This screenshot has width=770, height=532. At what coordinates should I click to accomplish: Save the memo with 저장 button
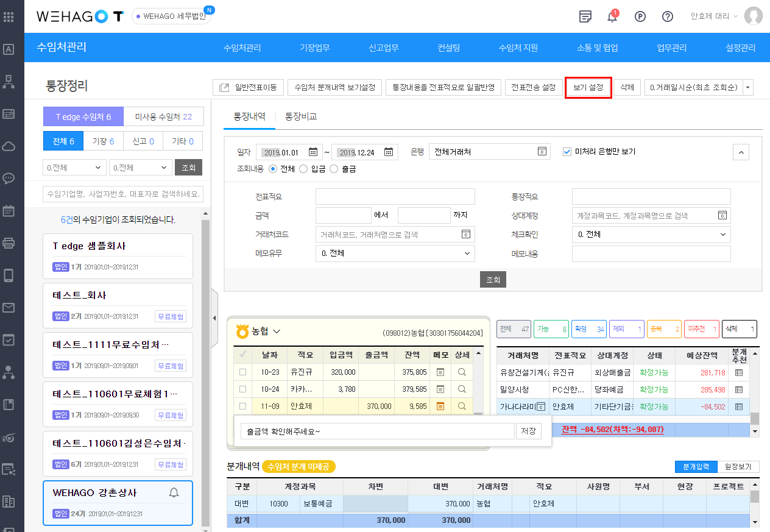coord(528,431)
